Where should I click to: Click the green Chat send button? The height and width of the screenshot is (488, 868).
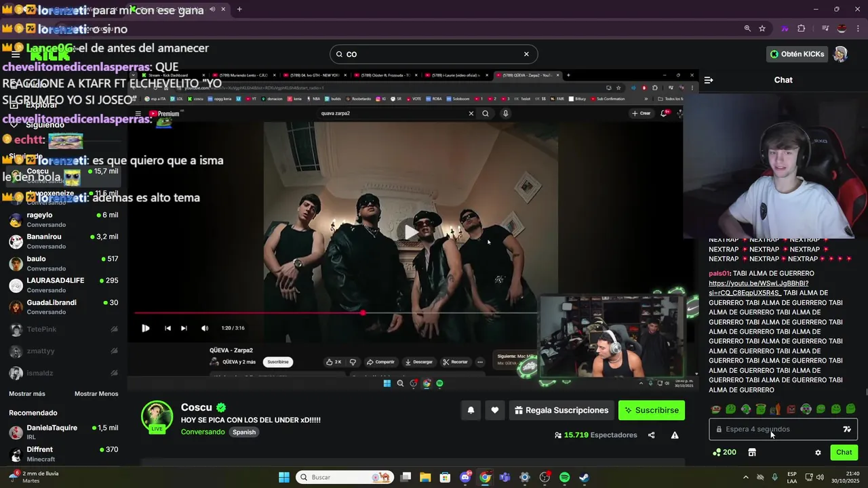844,452
